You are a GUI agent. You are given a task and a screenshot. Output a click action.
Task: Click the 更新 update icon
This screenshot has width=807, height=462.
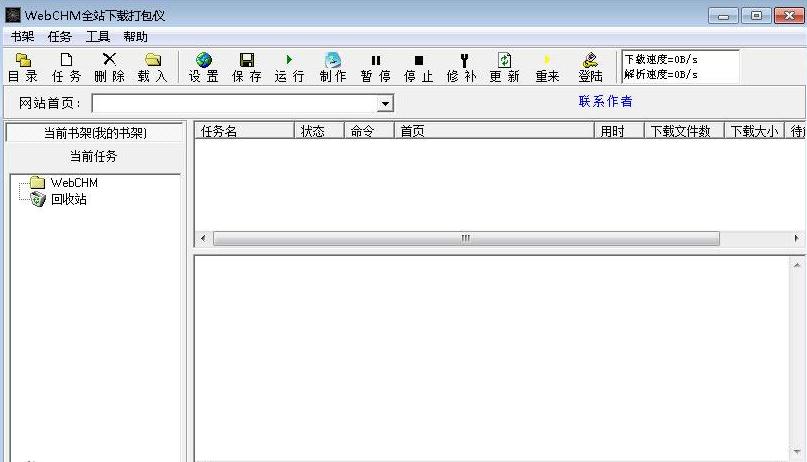point(504,67)
